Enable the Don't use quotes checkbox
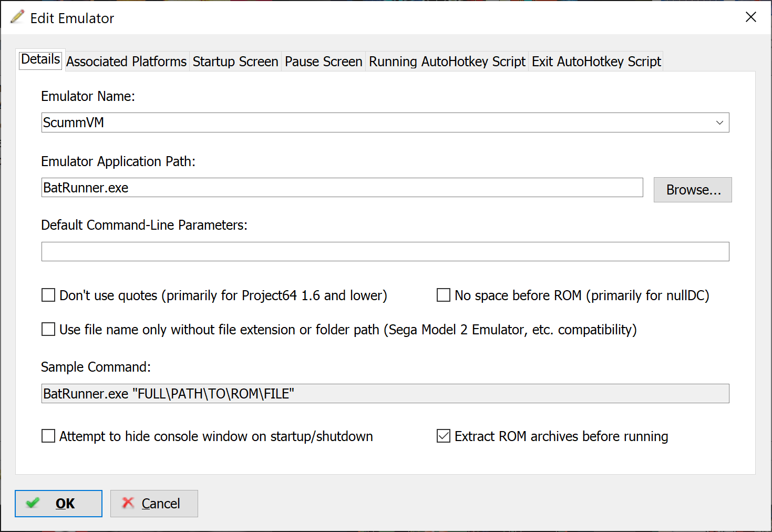This screenshot has height=532, width=772. (x=48, y=295)
